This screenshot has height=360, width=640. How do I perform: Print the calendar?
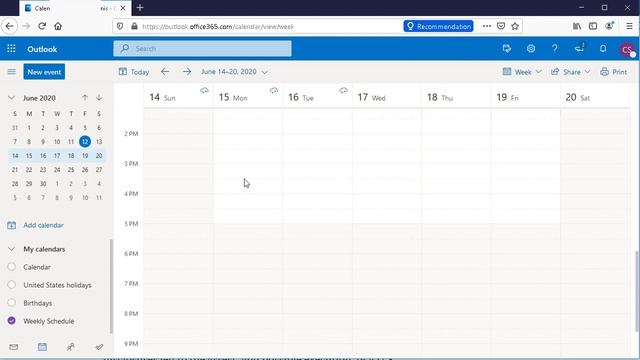[613, 72]
